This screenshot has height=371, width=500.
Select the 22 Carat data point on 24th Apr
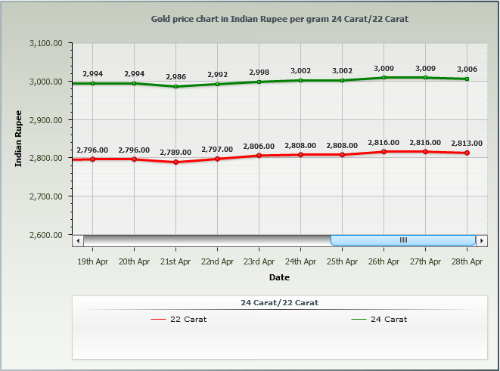pyautogui.click(x=301, y=155)
